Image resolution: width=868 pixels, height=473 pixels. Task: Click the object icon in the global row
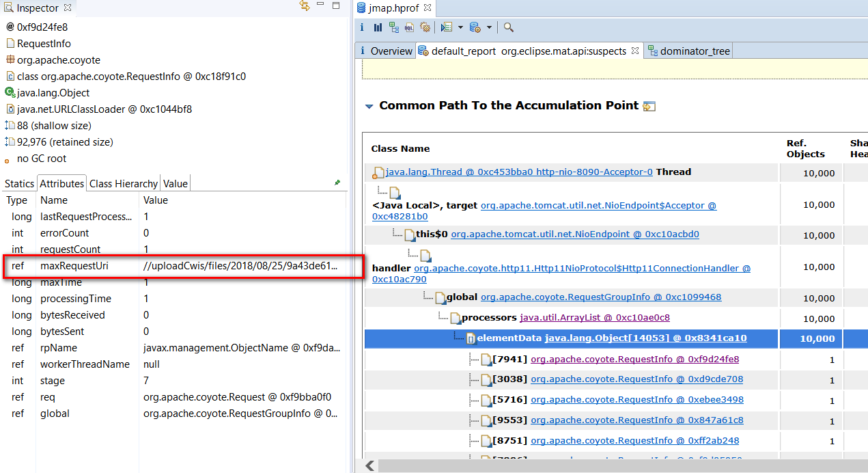440,297
